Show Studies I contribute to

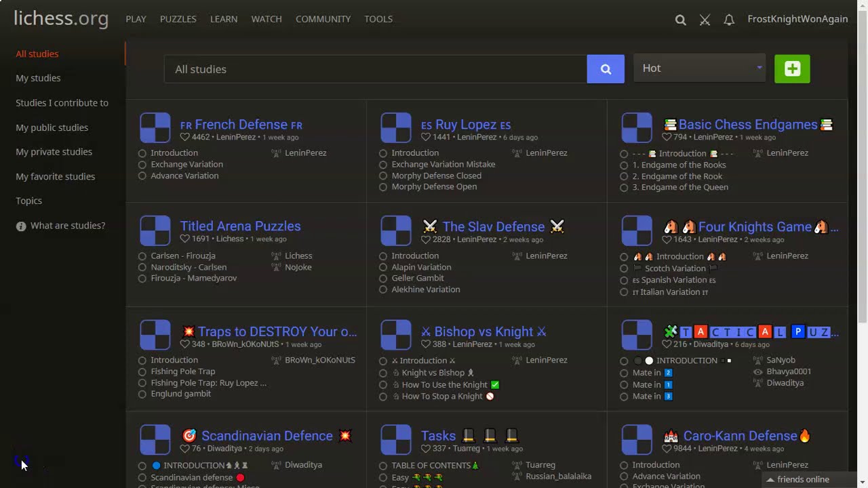pyautogui.click(x=63, y=103)
